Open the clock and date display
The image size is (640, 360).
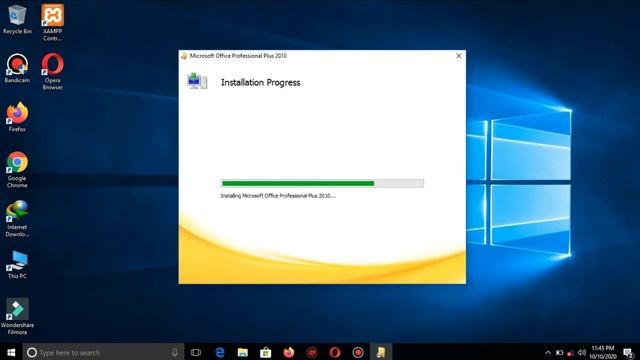[602, 352]
